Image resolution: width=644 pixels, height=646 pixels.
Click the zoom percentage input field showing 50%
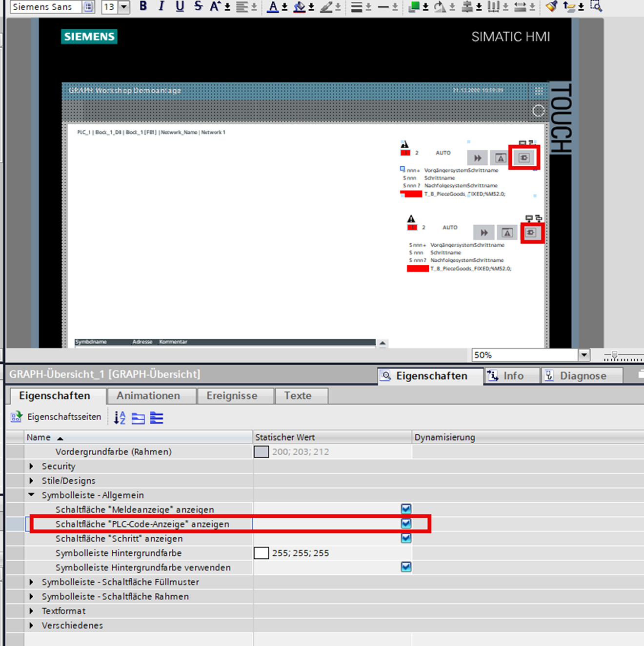tap(525, 355)
